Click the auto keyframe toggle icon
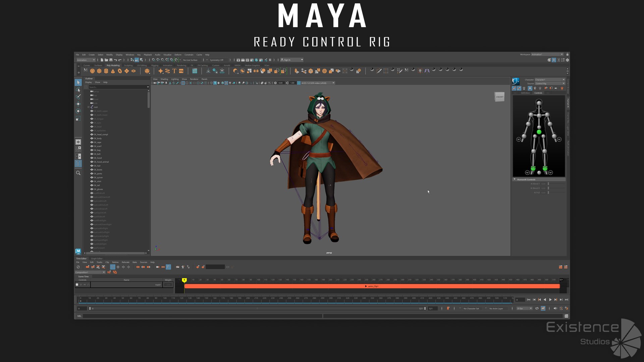 coord(561,308)
